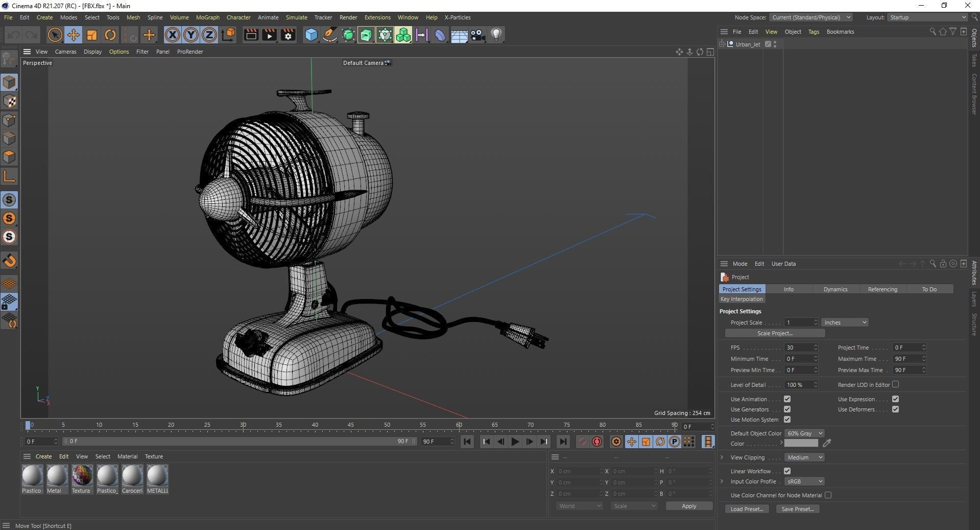This screenshot has width=980, height=530.
Task: Uncheck Use Animation checkbox
Action: coord(787,399)
